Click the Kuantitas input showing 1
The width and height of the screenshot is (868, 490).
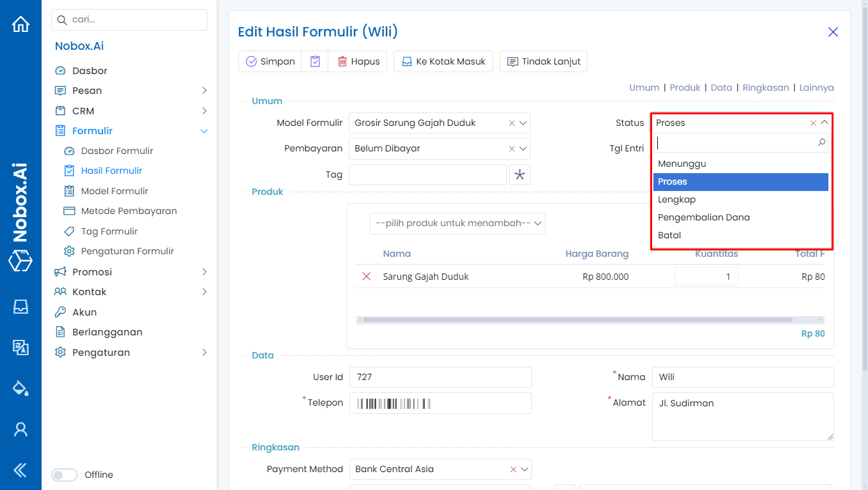[x=706, y=276]
